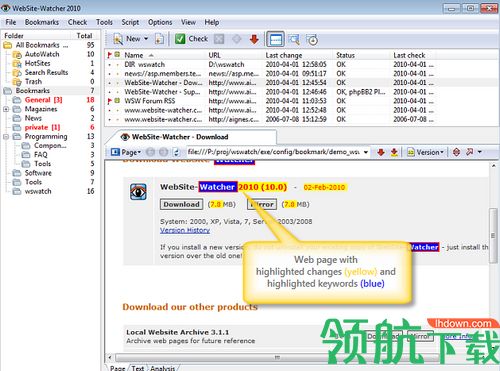Screen dimensions: 500x371
Task: Expand the Magazines folder
Action: (6, 109)
